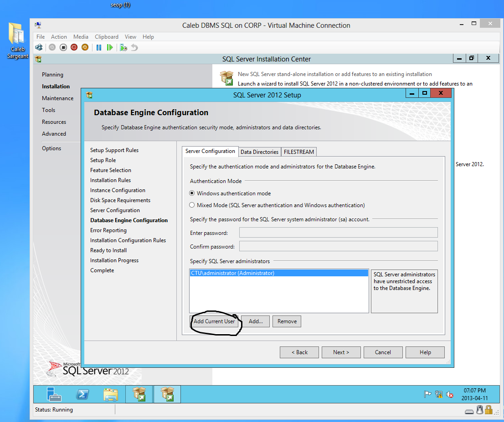Screen dimensions: 504x422
Task: Click the mouse status icon
Action: coord(480,410)
